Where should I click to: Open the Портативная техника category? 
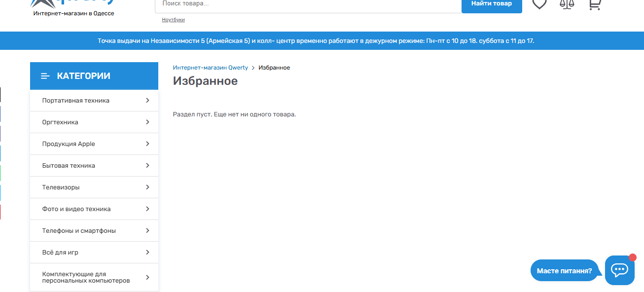click(x=94, y=101)
